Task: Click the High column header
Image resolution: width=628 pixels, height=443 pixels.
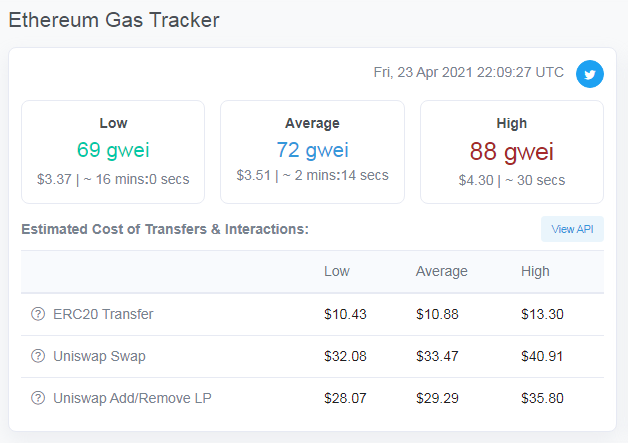Action: [x=535, y=271]
